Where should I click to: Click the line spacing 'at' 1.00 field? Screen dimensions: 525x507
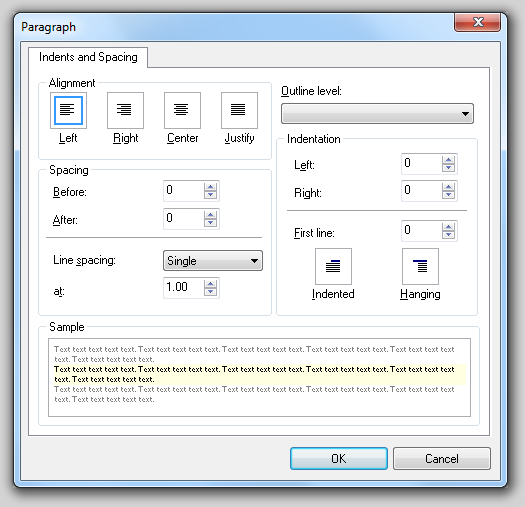click(x=184, y=288)
